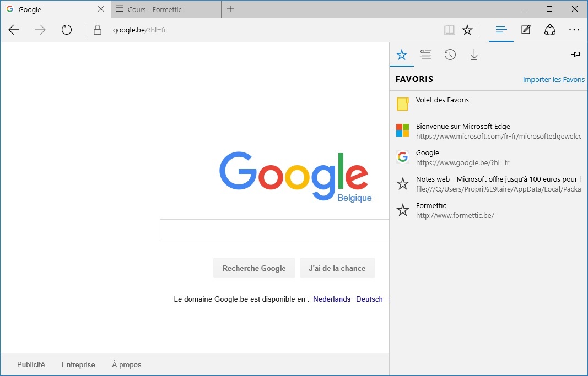This screenshot has width=588, height=376.
Task: Click the Google G favicon in favorites
Action: pyautogui.click(x=402, y=157)
